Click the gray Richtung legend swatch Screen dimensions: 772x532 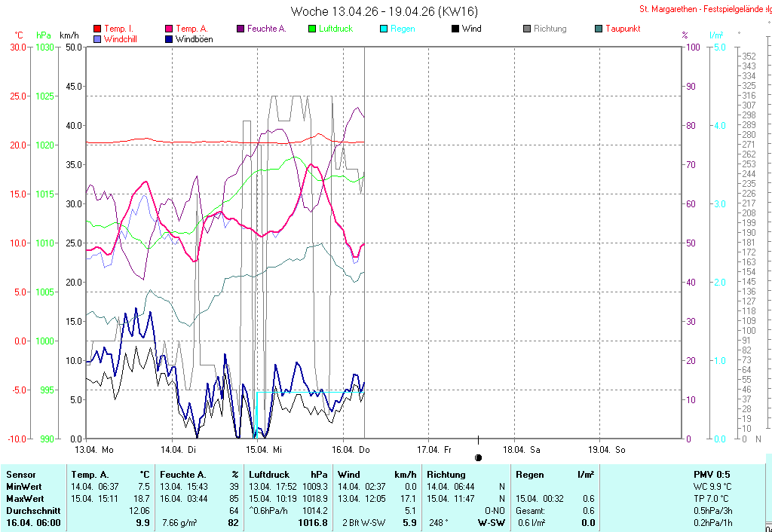pos(527,29)
